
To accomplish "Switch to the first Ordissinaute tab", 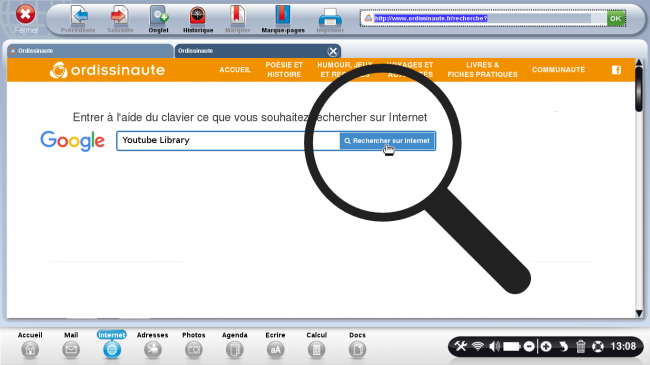I will 90,51.
